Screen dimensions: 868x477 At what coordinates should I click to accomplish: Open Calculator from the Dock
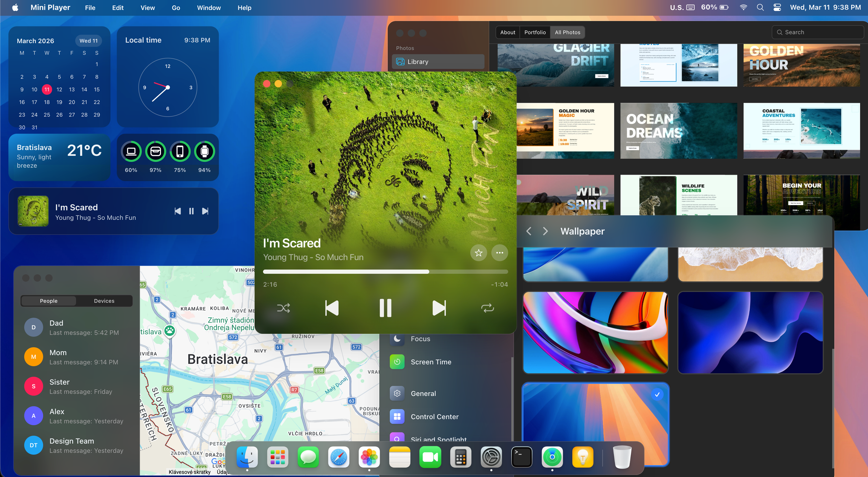pos(461,457)
